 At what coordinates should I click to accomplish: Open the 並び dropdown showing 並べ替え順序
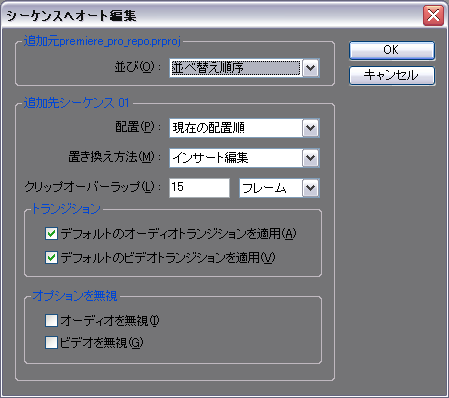point(244,68)
